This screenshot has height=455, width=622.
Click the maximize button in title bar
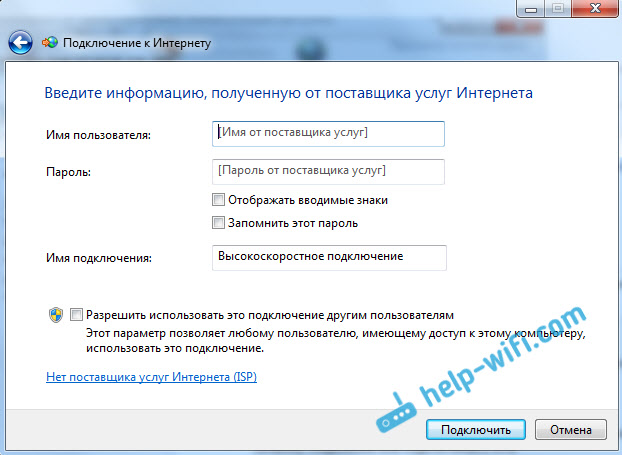558,8
